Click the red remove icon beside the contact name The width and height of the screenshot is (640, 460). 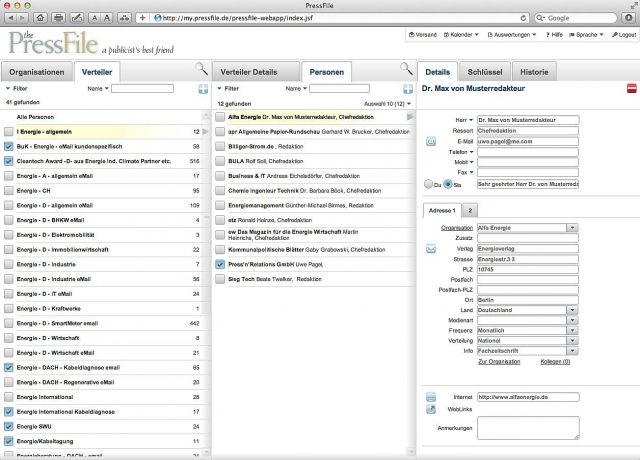tap(631, 89)
